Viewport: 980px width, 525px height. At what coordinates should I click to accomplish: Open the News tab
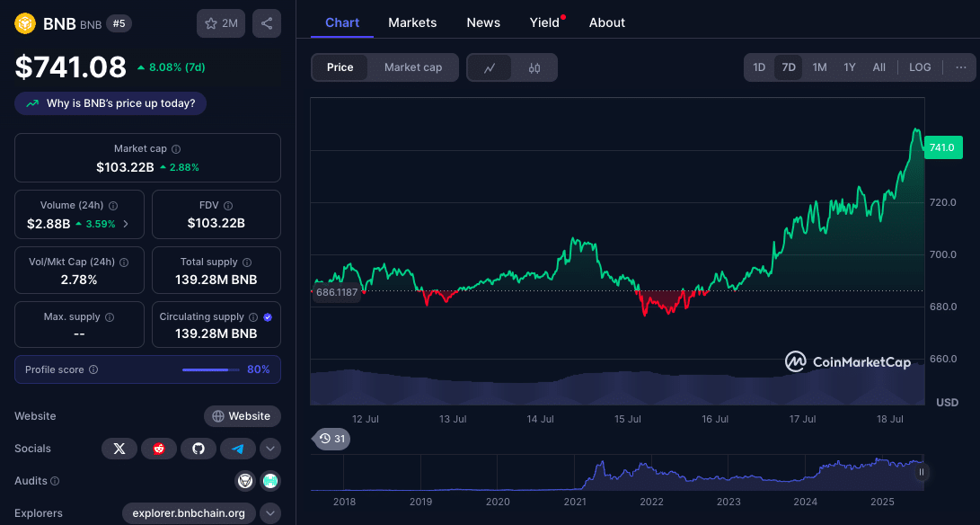pyautogui.click(x=483, y=23)
